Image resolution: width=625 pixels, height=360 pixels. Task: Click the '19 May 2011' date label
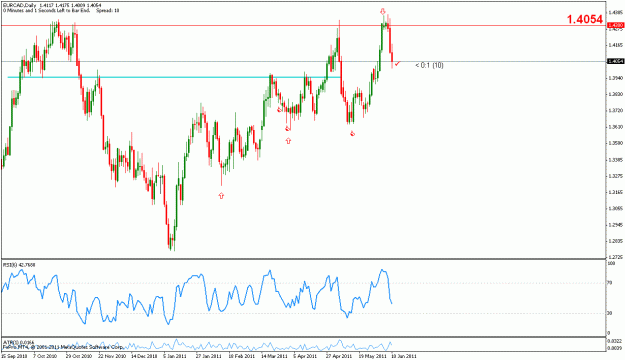coord(373,356)
